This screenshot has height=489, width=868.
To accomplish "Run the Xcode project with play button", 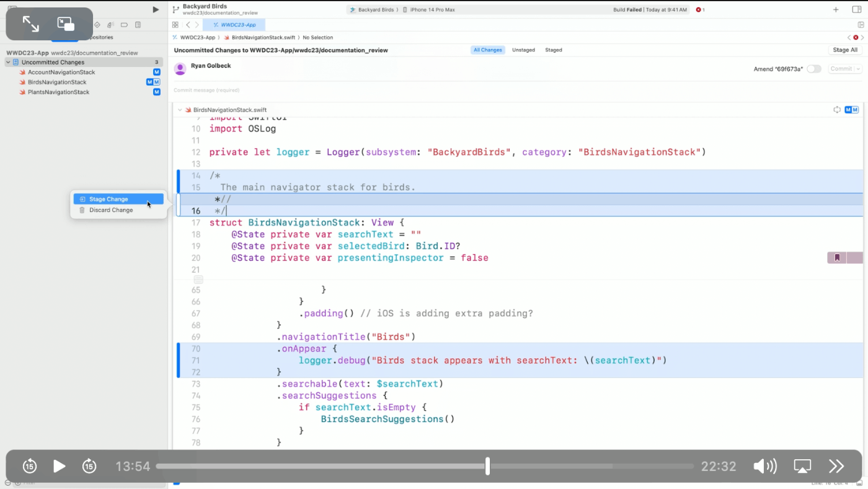I will (x=156, y=10).
